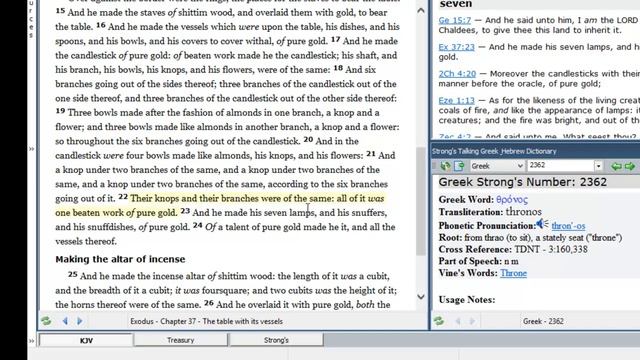Click the Transliteration 'thronos' text
Viewport: 640px width, 360px height.
(524, 212)
